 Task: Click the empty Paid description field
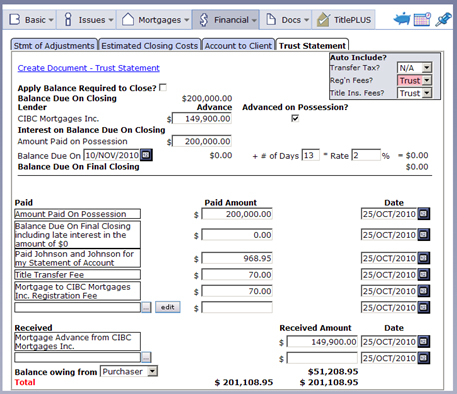[x=77, y=307]
